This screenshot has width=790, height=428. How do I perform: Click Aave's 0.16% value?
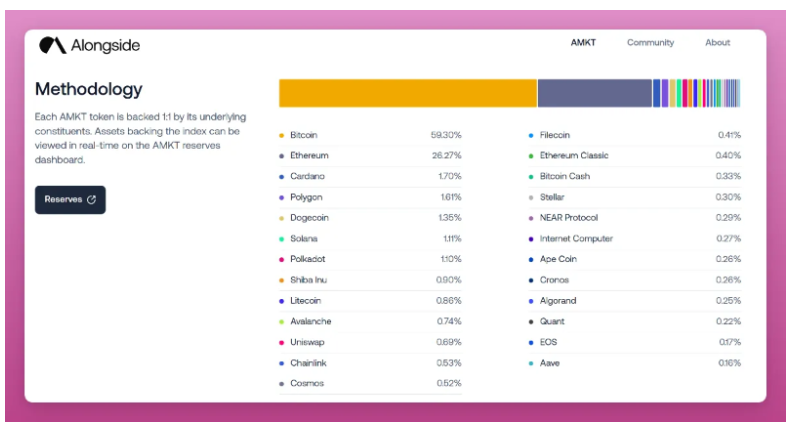(x=730, y=363)
